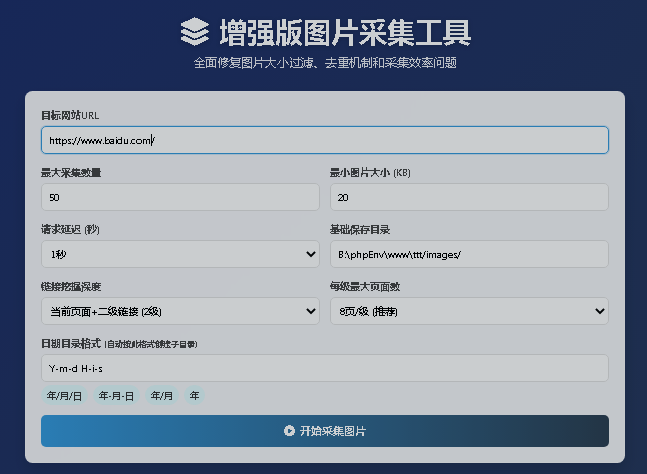Select the 年-月-日 date format chip
647x474 pixels.
click(x=116, y=396)
